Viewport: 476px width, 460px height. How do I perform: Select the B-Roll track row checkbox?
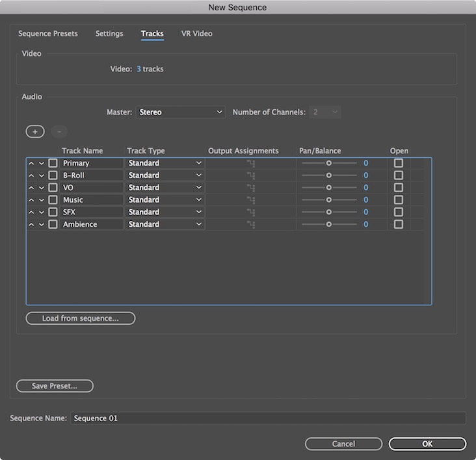tap(53, 175)
